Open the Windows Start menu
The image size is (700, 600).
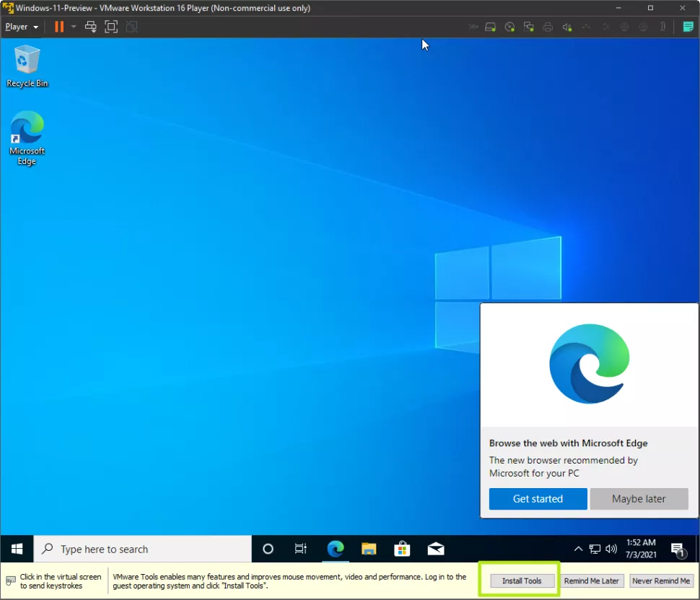coord(17,549)
